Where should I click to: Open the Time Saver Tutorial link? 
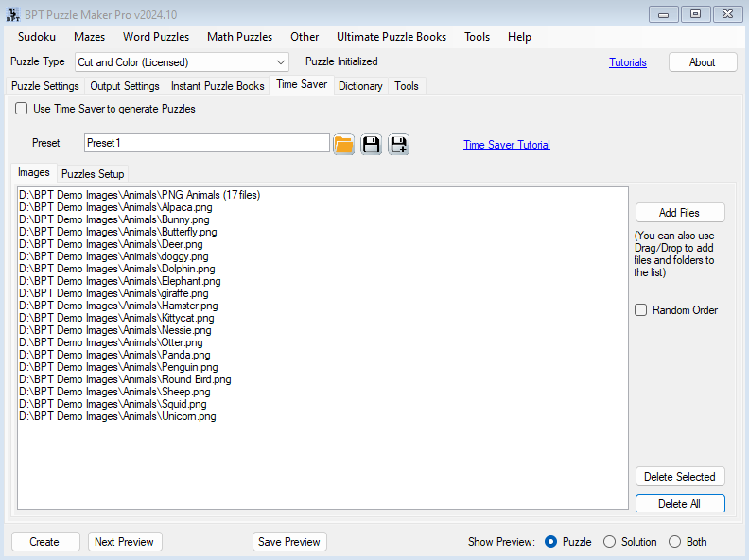[506, 145]
